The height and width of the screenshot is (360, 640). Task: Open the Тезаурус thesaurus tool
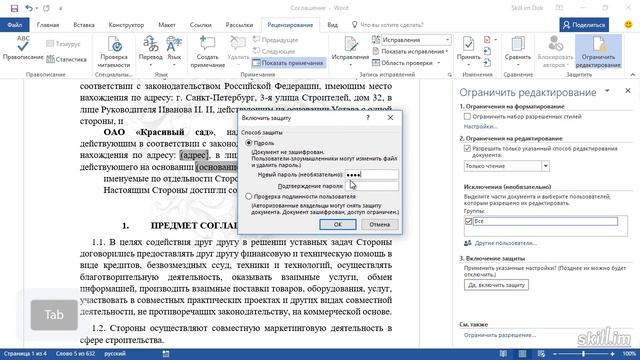click(x=63, y=44)
